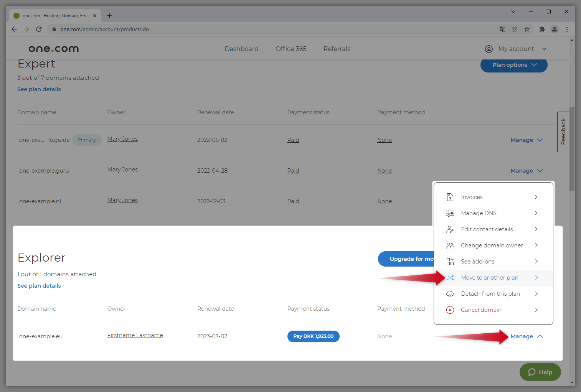Bookmark the page with the star icon
Viewport: 581px width, 392px height.
527,29
